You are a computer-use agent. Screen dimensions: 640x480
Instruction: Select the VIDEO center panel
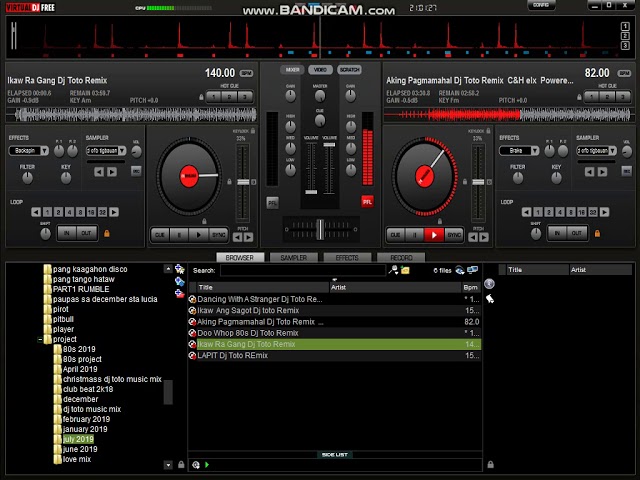click(320, 70)
